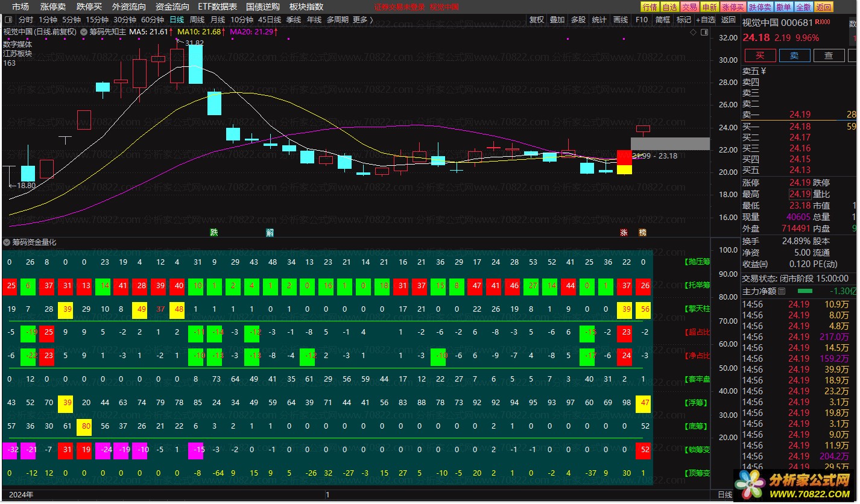Viewport: 860px width, 504px height.
Task: Expand the 筹码先知主 indicator circle icon
Action: point(84,32)
